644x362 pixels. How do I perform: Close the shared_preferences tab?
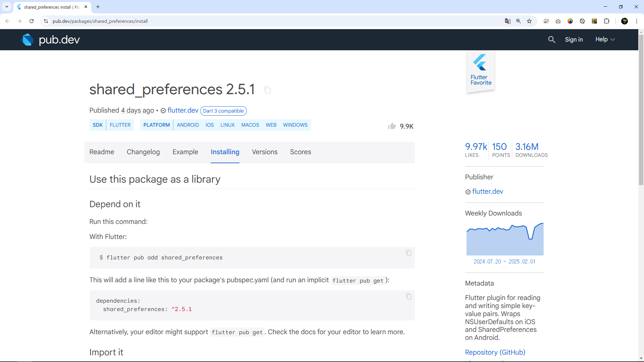86,7
